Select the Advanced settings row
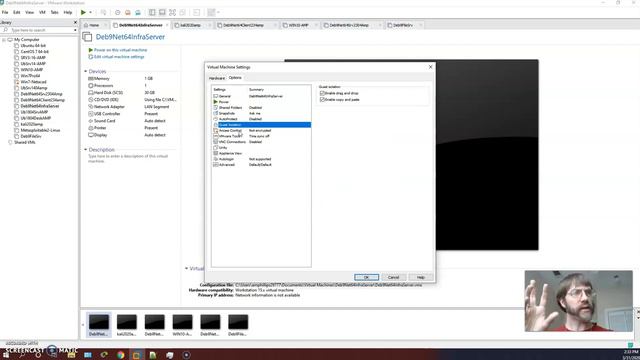Image resolution: width=640 pixels, height=360 pixels. [261, 165]
